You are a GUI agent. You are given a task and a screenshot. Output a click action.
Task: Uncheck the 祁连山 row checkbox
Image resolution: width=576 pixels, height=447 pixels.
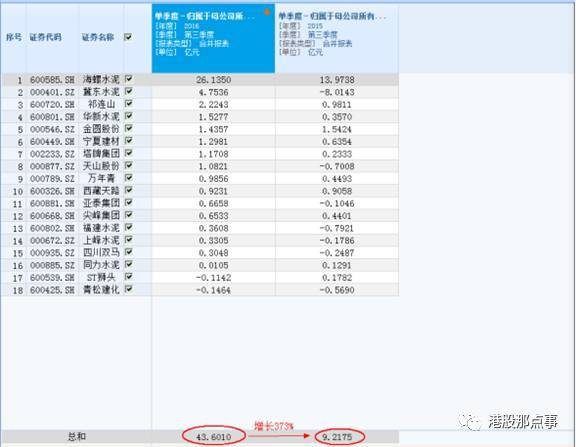pos(129,104)
